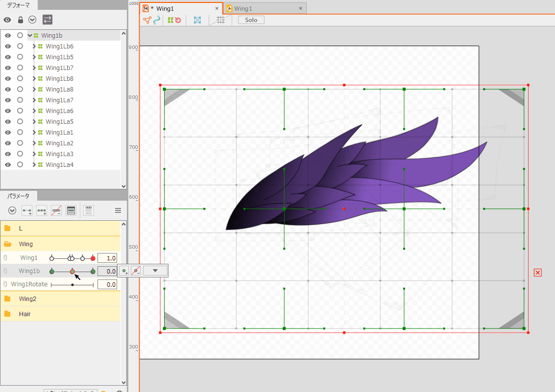Screen dimensions: 555x392
Task: Click the right green key on Wing1b slider
Action: pos(93,272)
